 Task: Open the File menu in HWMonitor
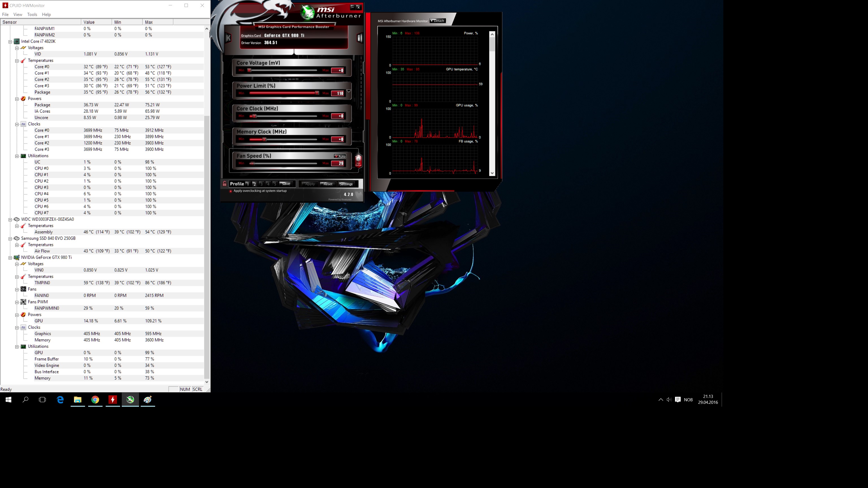click(x=5, y=14)
